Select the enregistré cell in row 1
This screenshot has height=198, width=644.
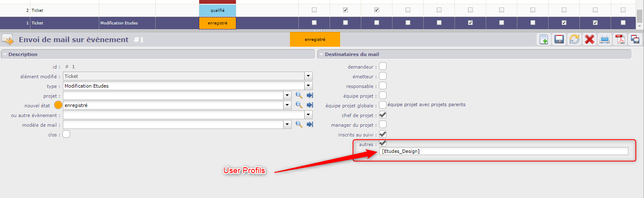(217, 23)
